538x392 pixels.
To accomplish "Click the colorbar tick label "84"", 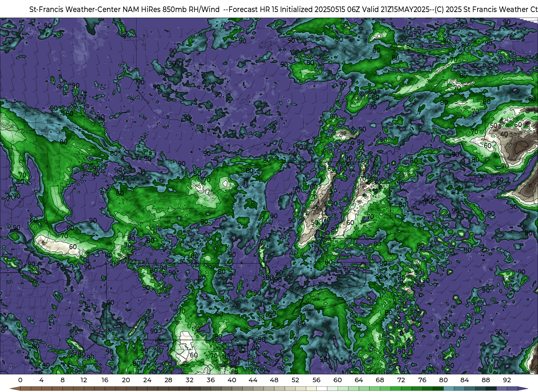I will coord(465,380).
